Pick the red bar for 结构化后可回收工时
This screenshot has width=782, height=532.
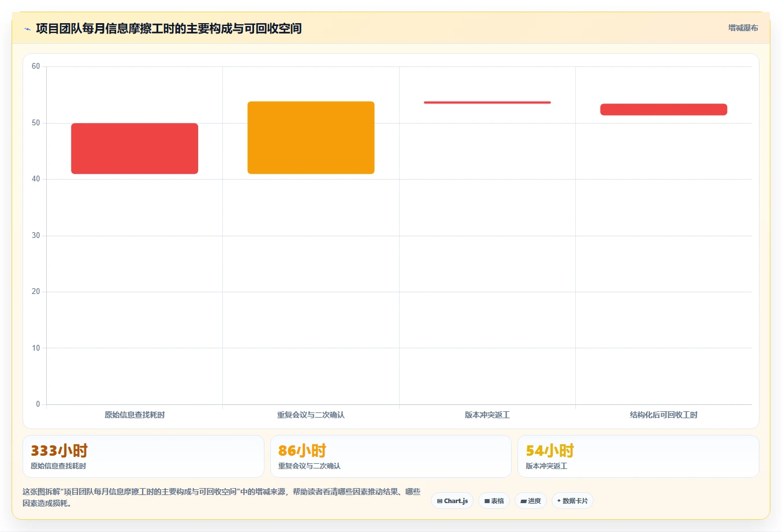[664, 110]
